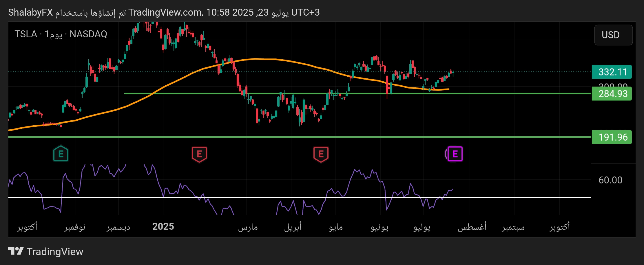Click the أغسطس month label
644x265 pixels.
pyautogui.click(x=472, y=227)
